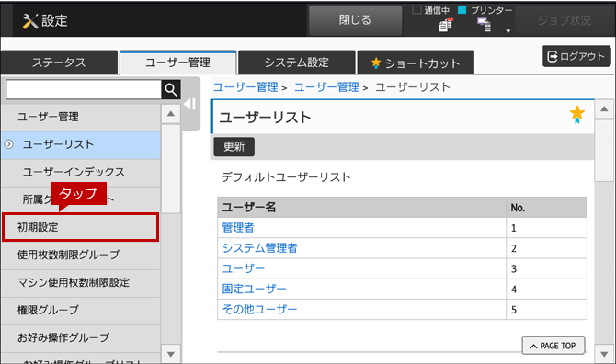Click the ユーザーリスト circled arrow icon
The height and width of the screenshot is (364, 616).
click(8, 144)
